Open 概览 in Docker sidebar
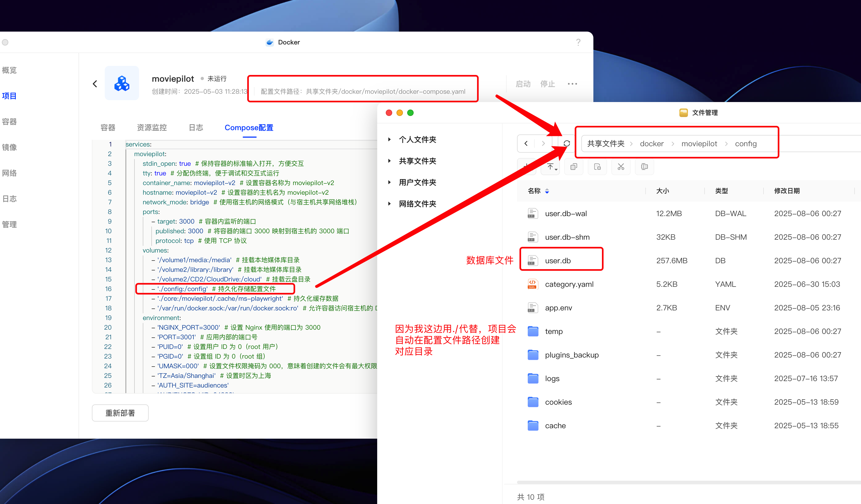 click(x=9, y=70)
